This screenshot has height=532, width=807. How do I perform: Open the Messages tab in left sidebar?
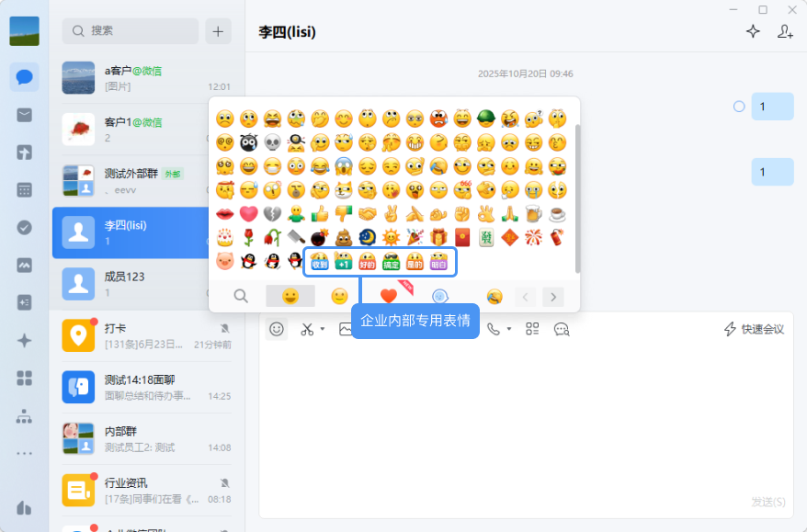24,77
